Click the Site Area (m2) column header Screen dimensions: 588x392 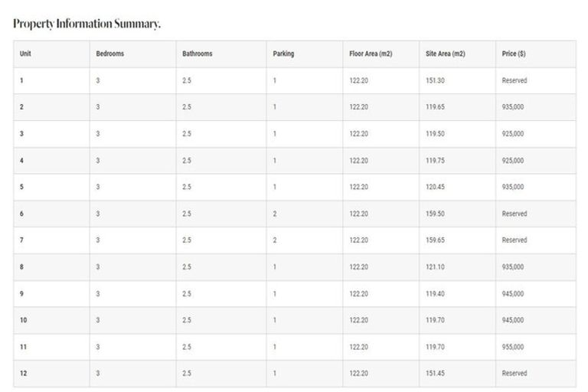pos(445,54)
